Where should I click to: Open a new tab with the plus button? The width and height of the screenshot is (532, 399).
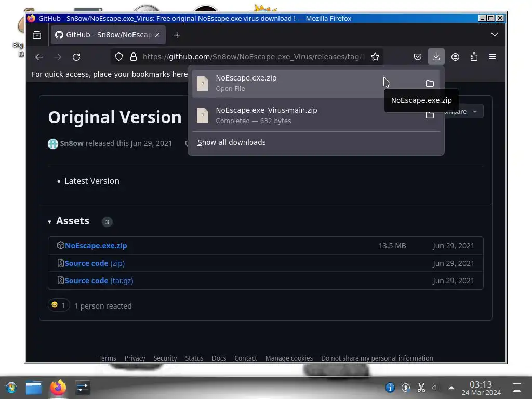point(177,35)
